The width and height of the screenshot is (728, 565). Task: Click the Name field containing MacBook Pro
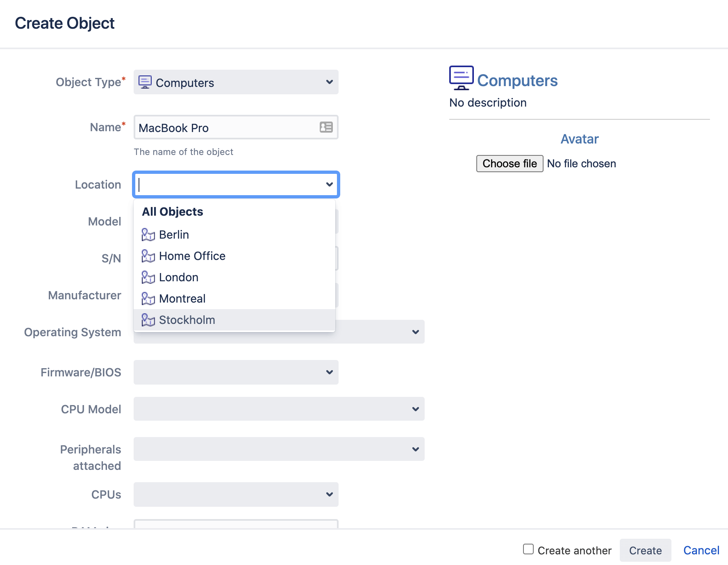225,128
